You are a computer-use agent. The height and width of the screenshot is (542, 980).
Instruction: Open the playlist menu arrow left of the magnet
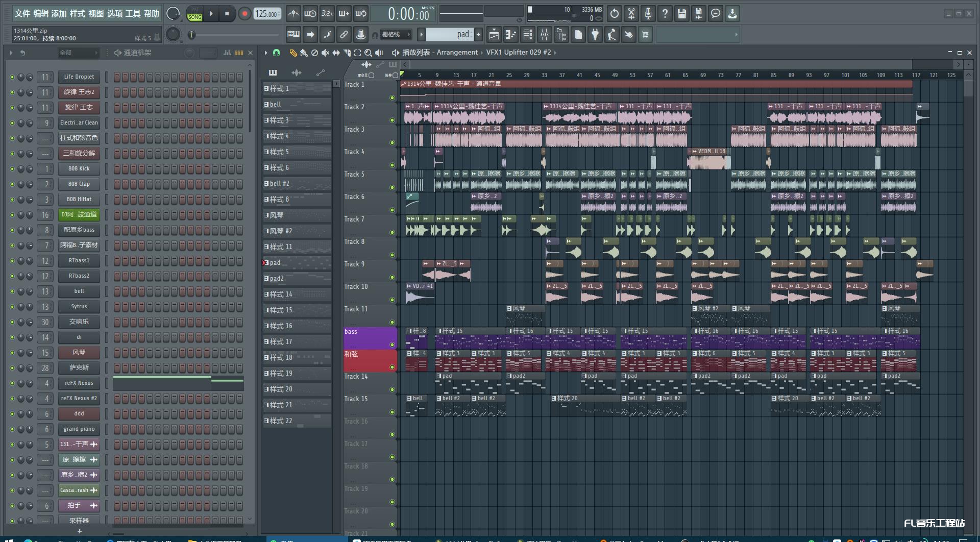(265, 53)
